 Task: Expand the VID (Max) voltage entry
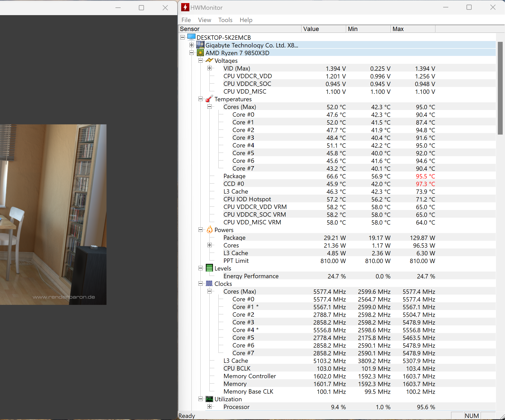(x=210, y=68)
